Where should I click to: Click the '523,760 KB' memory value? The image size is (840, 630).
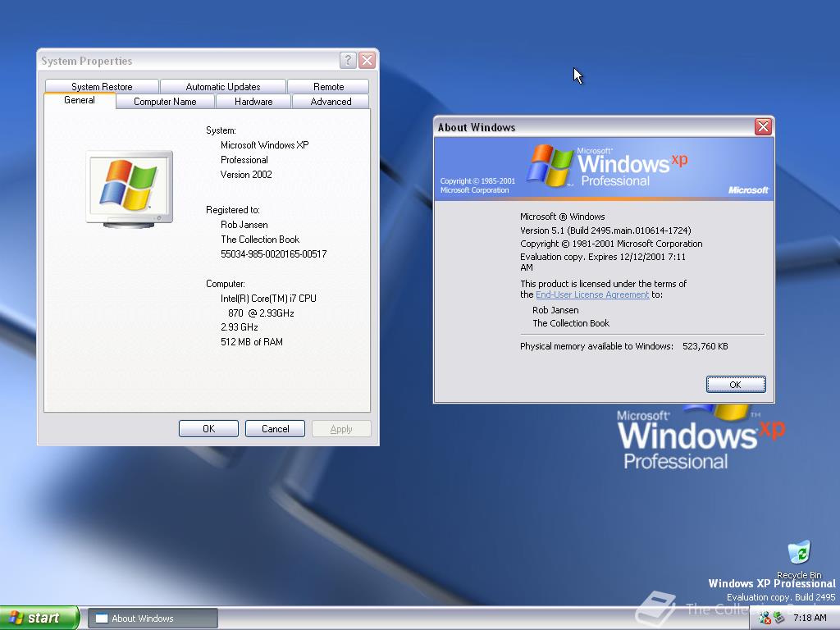pos(705,346)
